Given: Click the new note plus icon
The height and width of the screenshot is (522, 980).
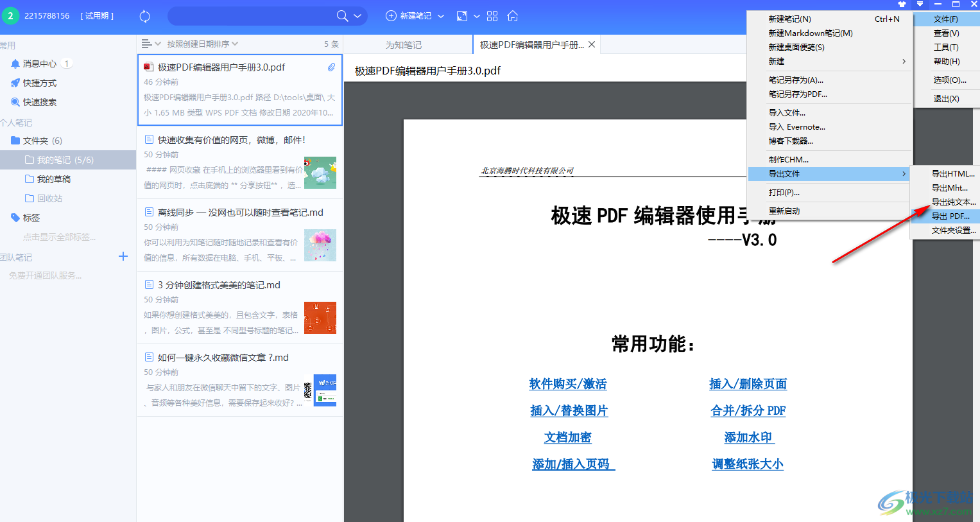Looking at the screenshot, I should (391, 16).
